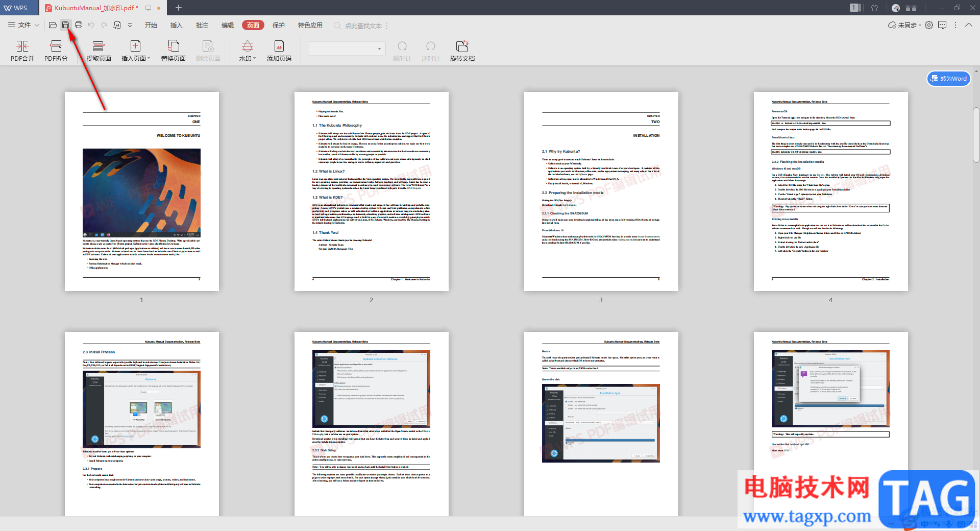Click Add Page Number (添加页码) icon
The height and width of the screenshot is (531, 980).
[279, 46]
